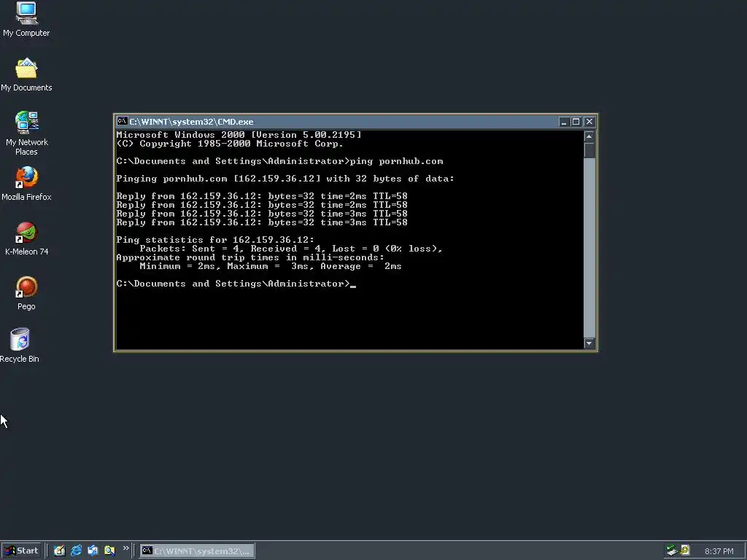Close the CMD.exe window
Viewport: 747px width, 560px height.
[589, 122]
